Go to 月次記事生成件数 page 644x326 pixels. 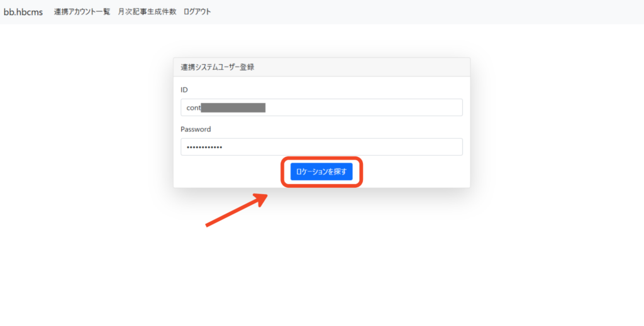tap(147, 12)
